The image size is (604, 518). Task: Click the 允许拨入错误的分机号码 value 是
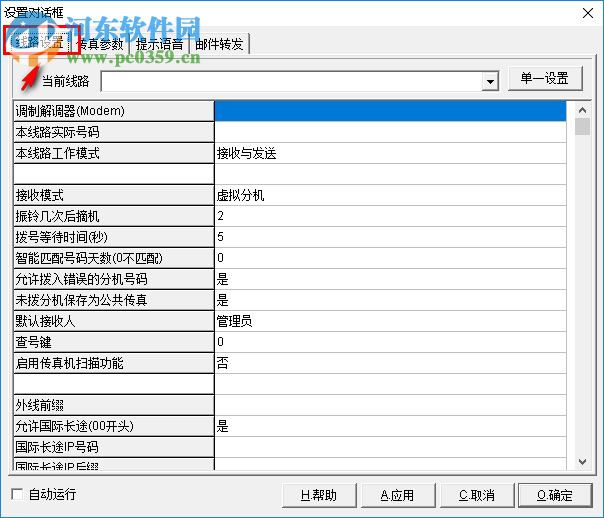pyautogui.click(x=390, y=279)
